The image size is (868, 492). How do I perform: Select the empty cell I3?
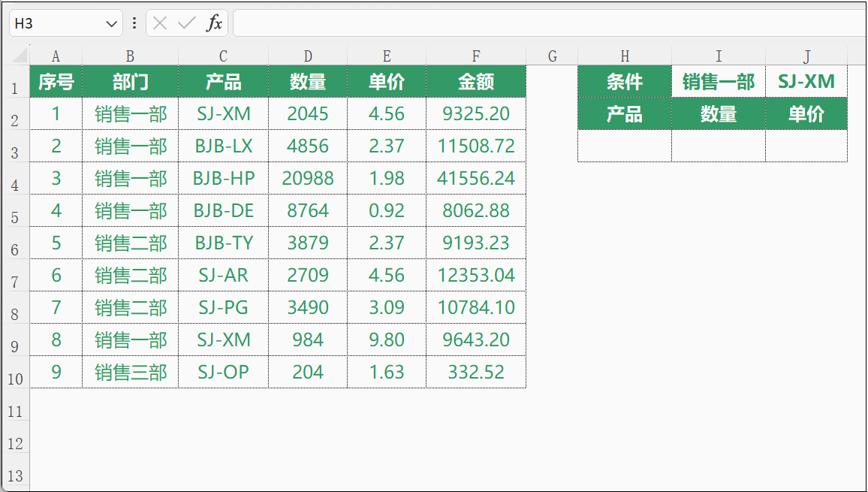719,146
